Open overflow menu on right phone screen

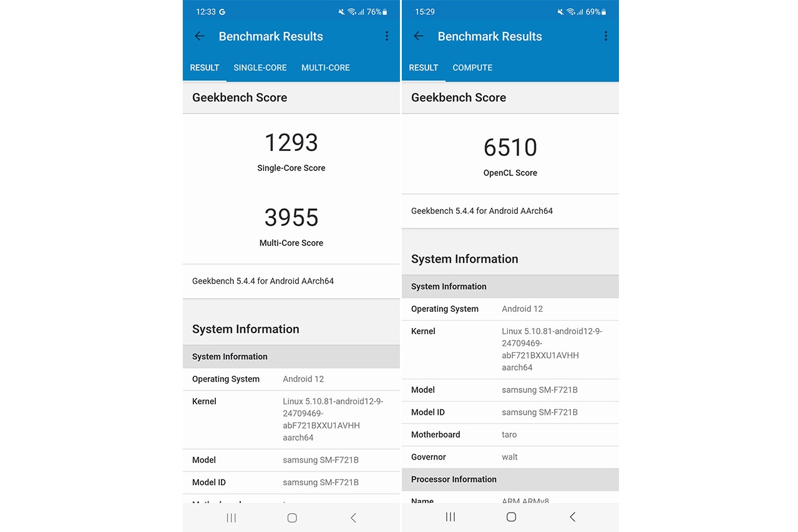tap(606, 36)
